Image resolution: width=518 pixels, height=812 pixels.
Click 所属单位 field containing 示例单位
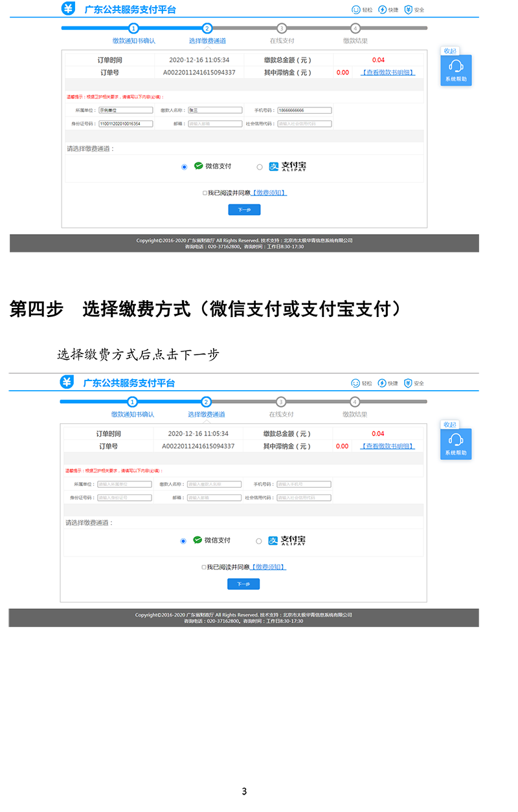126,111
